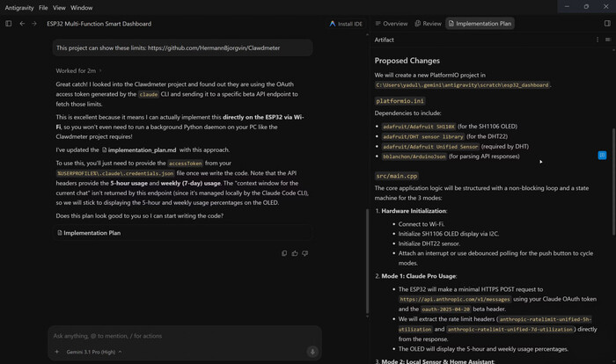Toggle the left sidebar panel icon

(8, 24)
